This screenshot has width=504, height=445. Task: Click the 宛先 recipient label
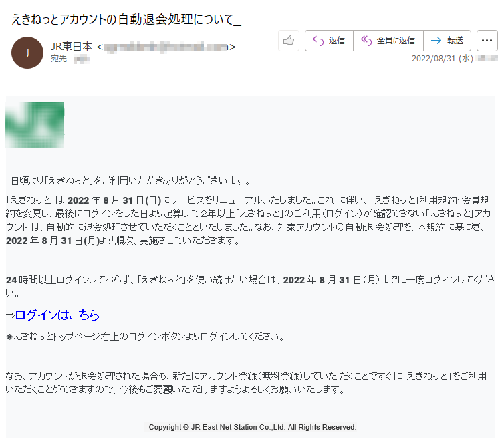(59, 59)
